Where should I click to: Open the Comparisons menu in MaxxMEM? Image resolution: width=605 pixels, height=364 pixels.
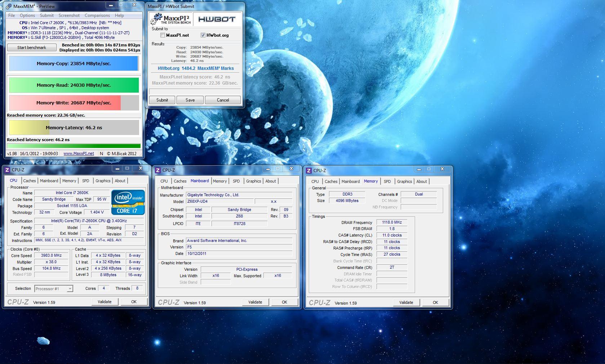(97, 15)
